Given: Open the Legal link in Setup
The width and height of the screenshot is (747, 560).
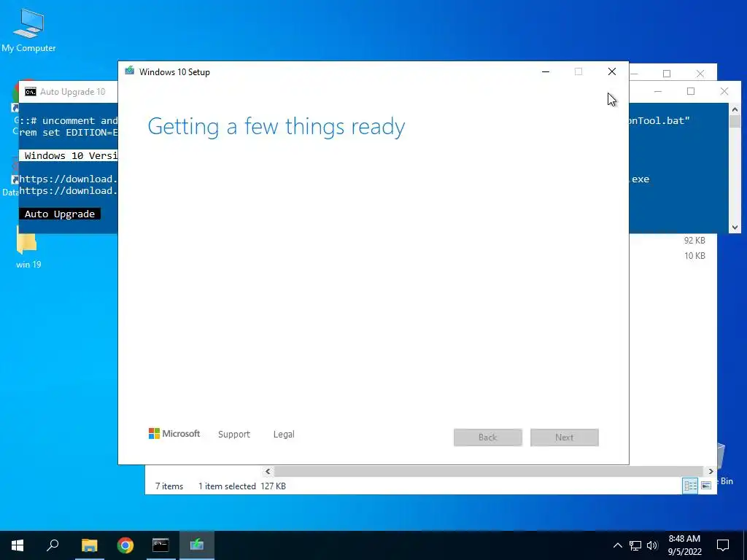Looking at the screenshot, I should pos(284,435).
